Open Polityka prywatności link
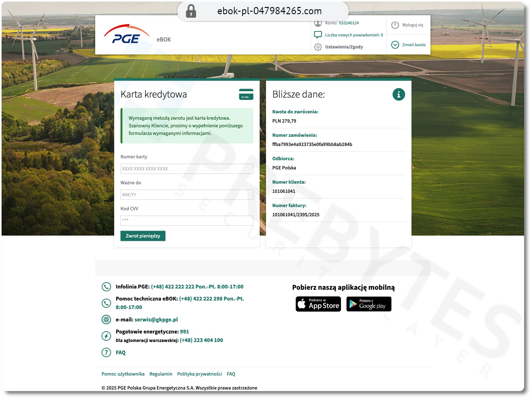 coord(200,374)
